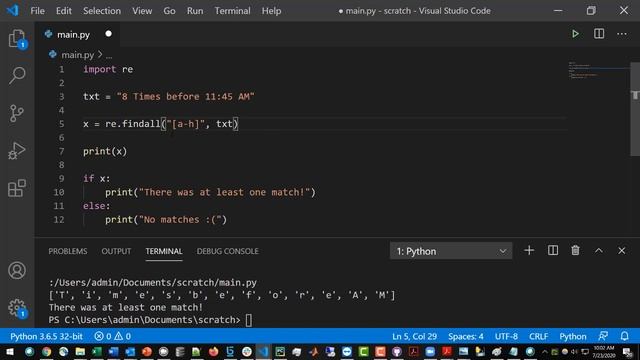Select Python 3.6.5 32-bit interpreter
The height and width of the screenshot is (360, 640).
46,336
